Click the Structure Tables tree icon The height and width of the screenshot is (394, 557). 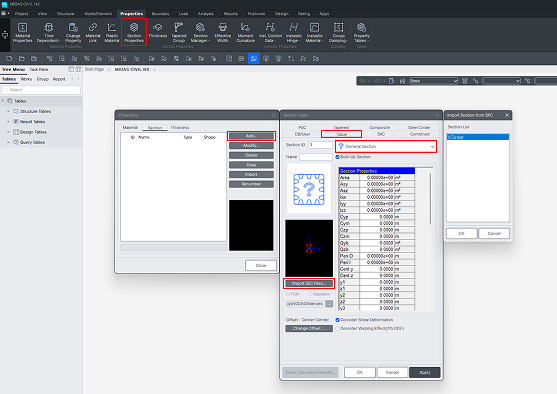click(x=16, y=111)
